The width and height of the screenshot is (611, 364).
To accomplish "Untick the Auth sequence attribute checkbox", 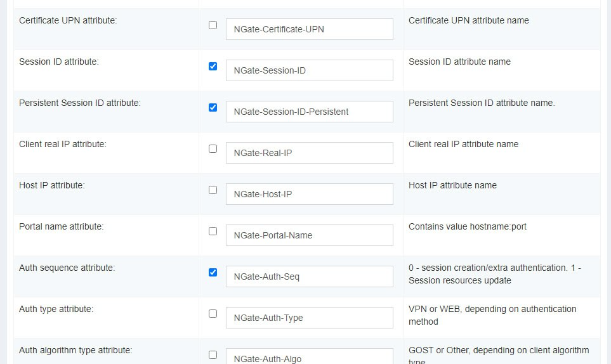I will click(213, 272).
